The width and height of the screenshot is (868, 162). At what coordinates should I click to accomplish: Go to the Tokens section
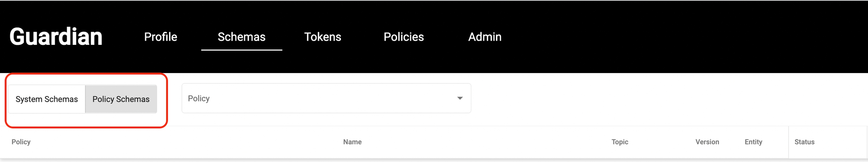[x=322, y=37]
